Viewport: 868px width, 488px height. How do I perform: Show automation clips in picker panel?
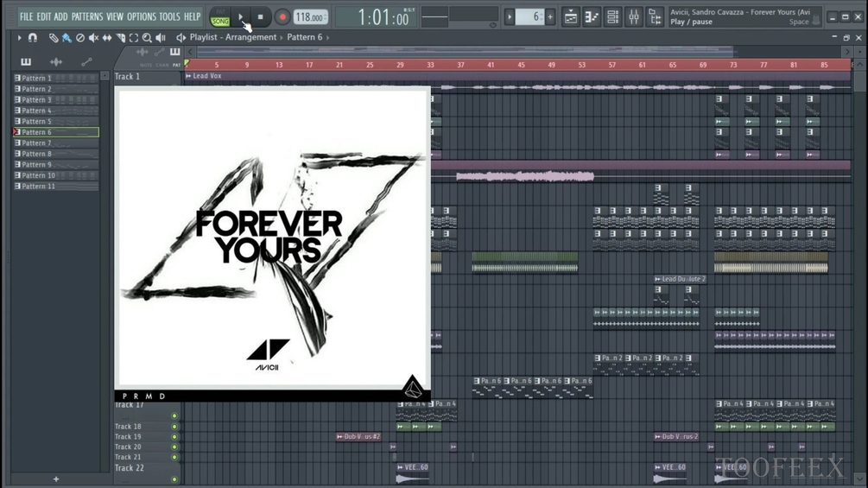pos(86,61)
